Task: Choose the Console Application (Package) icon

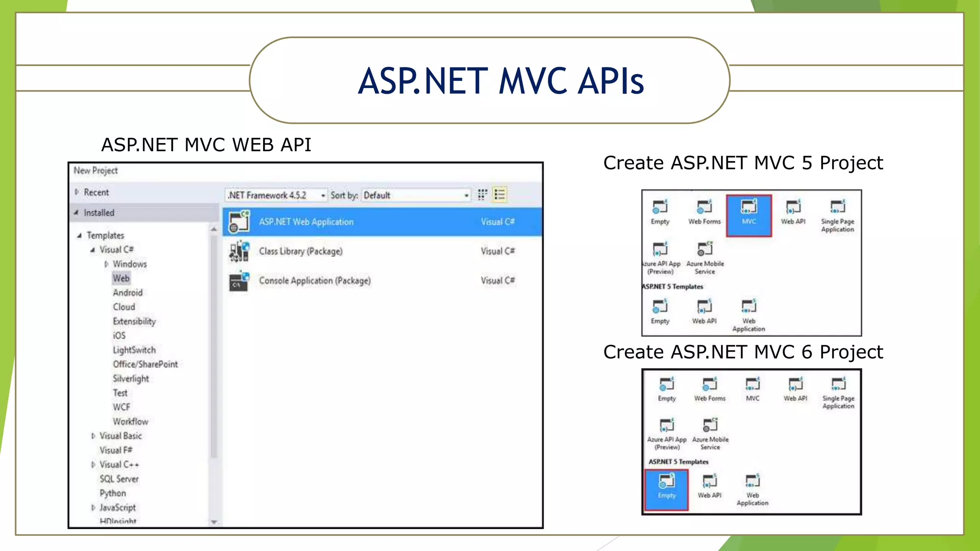Action: 239,281
